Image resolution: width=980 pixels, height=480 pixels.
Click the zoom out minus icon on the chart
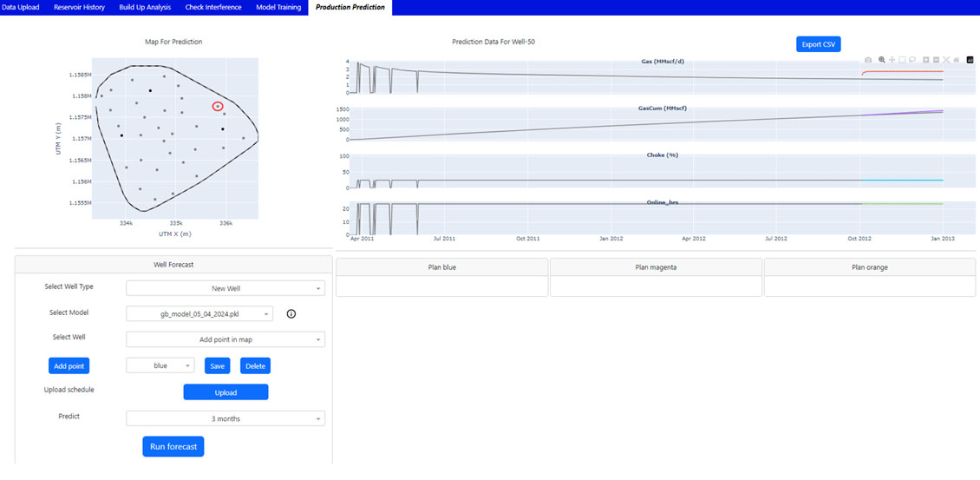[x=937, y=59]
